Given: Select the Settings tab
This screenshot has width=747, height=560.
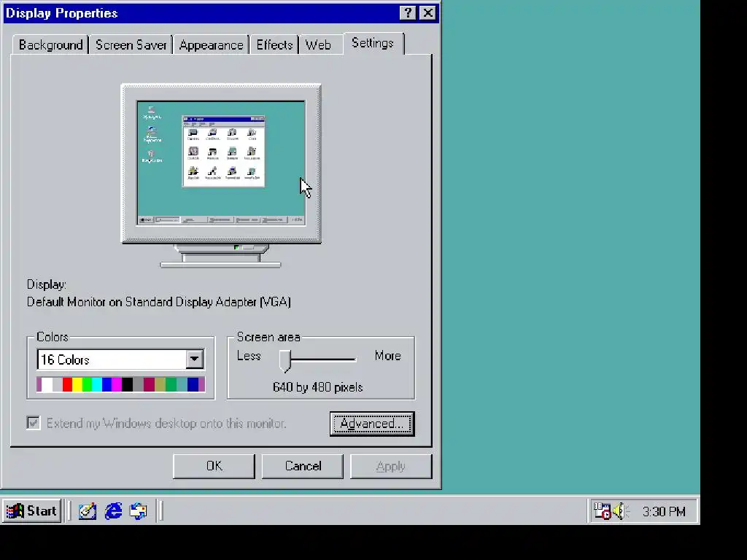Looking at the screenshot, I should pos(373,43).
